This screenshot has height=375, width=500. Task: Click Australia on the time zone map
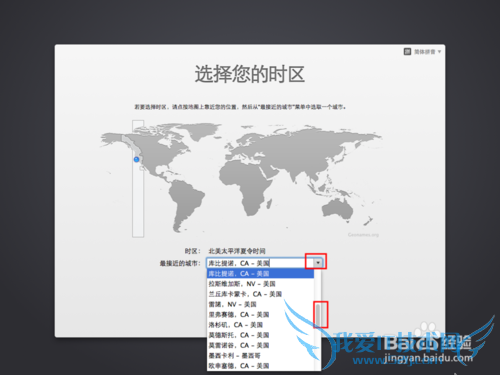point(338,210)
